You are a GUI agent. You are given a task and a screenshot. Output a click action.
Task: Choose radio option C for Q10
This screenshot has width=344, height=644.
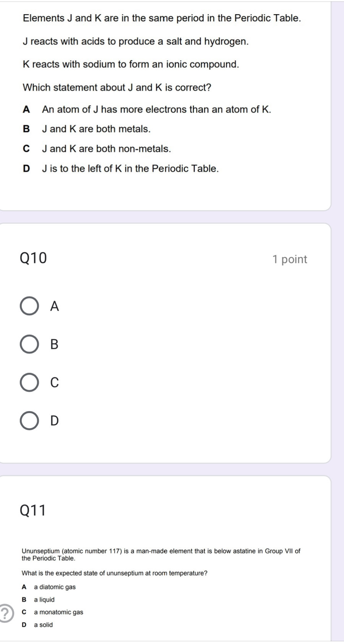tap(29, 382)
